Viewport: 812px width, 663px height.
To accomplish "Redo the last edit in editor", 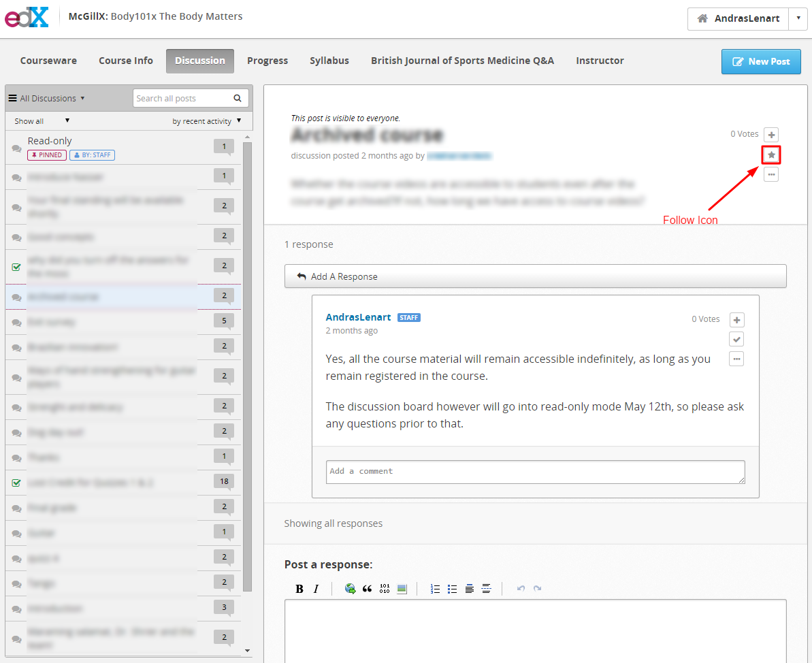I will point(538,589).
